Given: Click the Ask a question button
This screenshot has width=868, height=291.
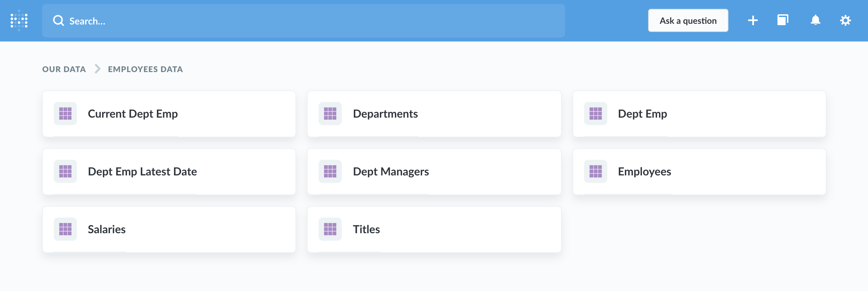Looking at the screenshot, I should click(688, 21).
